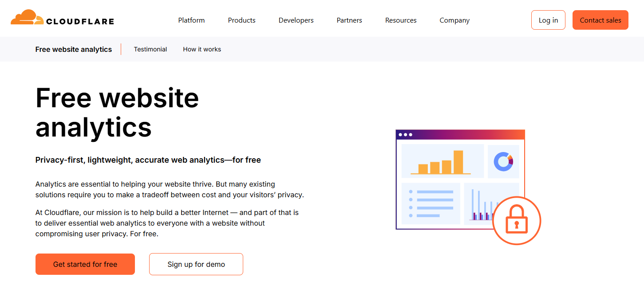Click Sign up for demo button
644x285 pixels.
(196, 264)
